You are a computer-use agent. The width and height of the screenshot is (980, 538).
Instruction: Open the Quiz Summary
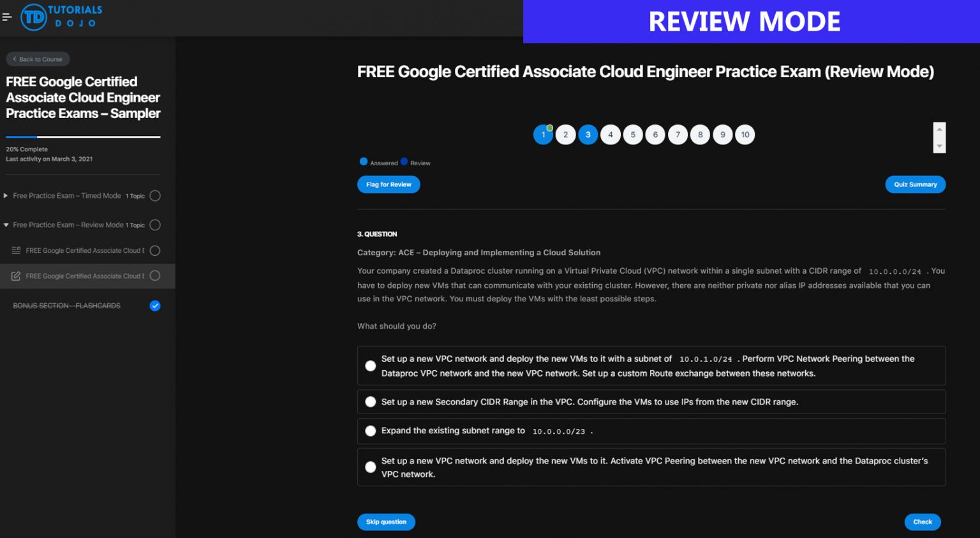click(x=916, y=184)
